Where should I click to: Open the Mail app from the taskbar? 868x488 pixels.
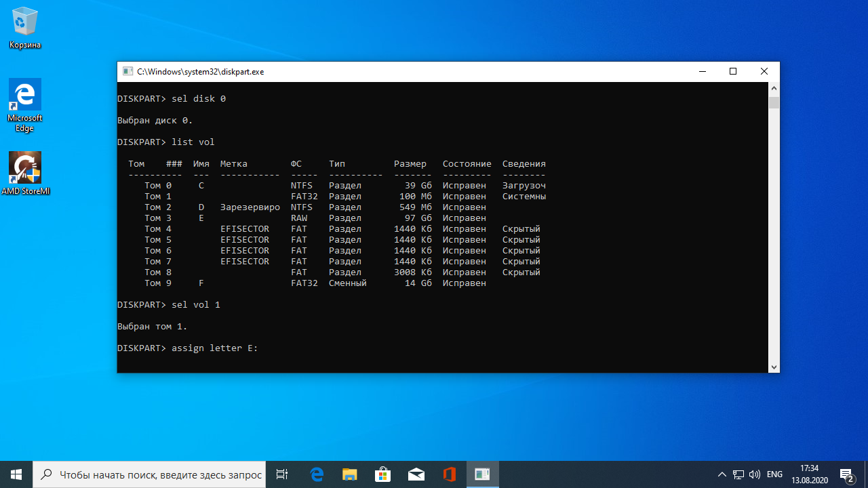pos(416,474)
